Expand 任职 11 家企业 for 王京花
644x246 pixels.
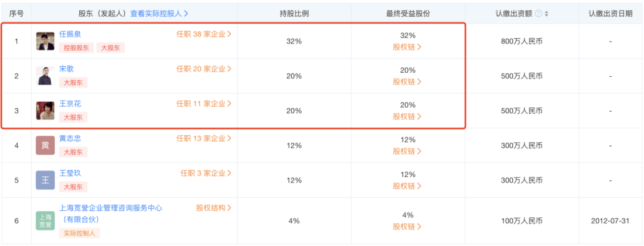pyautogui.click(x=203, y=103)
